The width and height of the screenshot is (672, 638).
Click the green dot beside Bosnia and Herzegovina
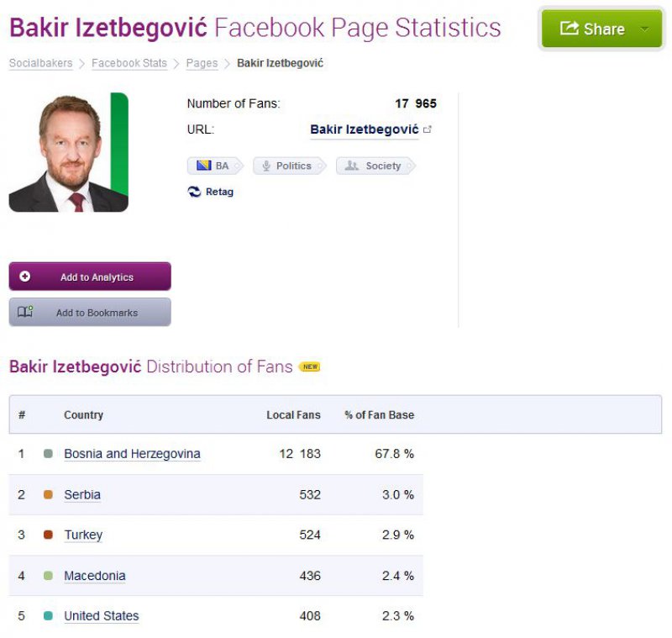tap(49, 454)
